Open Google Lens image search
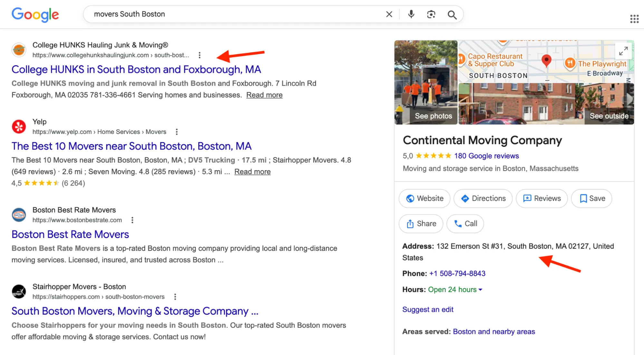The image size is (644, 355). [x=431, y=14]
